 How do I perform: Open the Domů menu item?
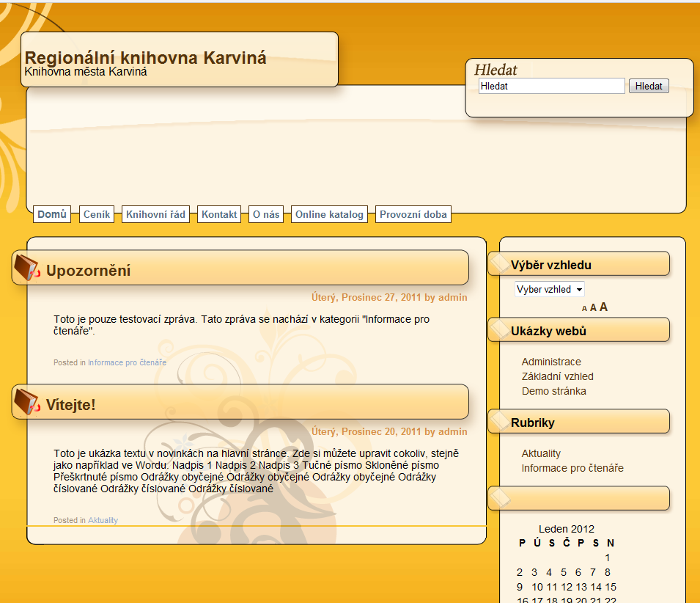(x=52, y=214)
